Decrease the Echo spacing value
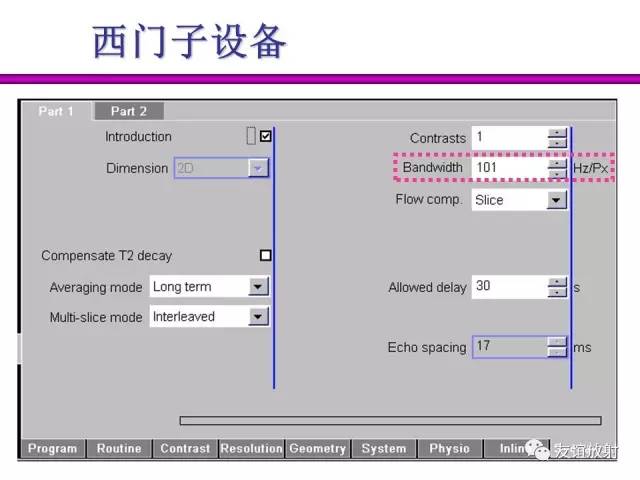Viewport: 640px width, 480px height. (x=557, y=352)
